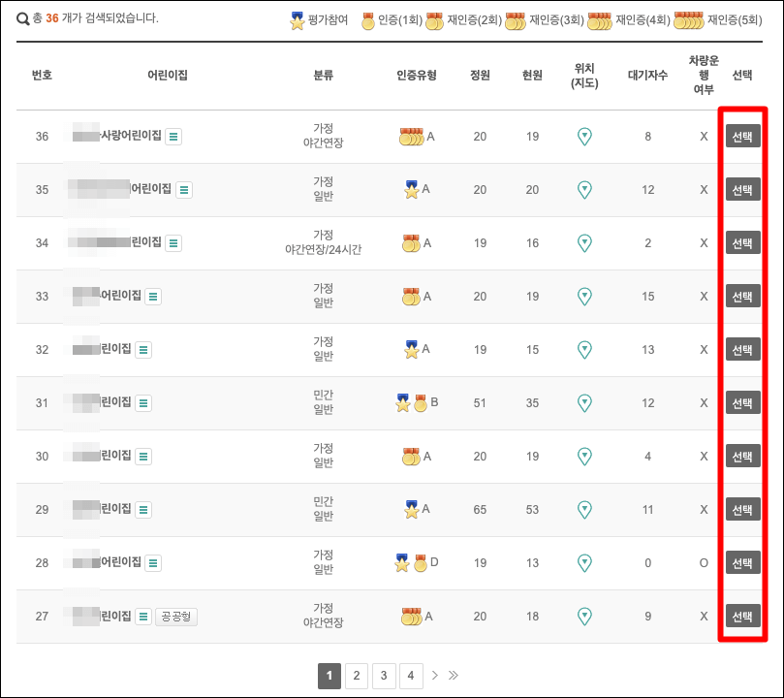Screen dimensions: 784x698
Task: Click the O vehicle mark in row 28
Action: pyautogui.click(x=704, y=563)
